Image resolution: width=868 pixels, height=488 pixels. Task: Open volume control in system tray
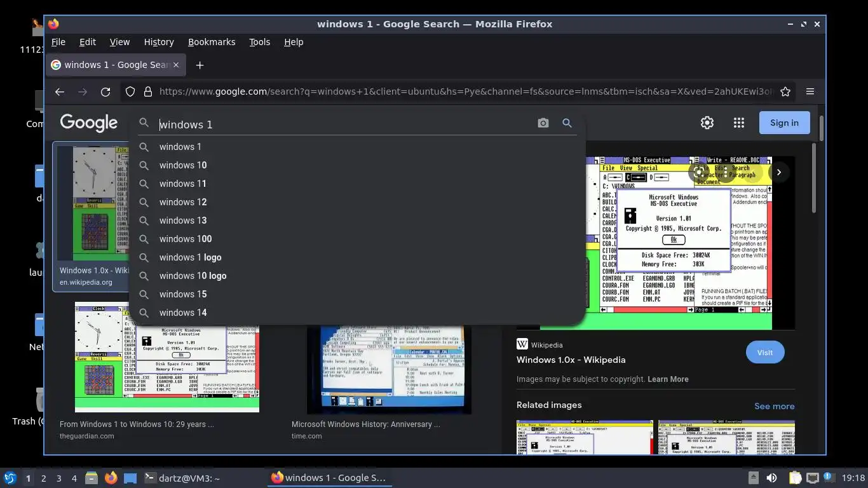coord(771,478)
